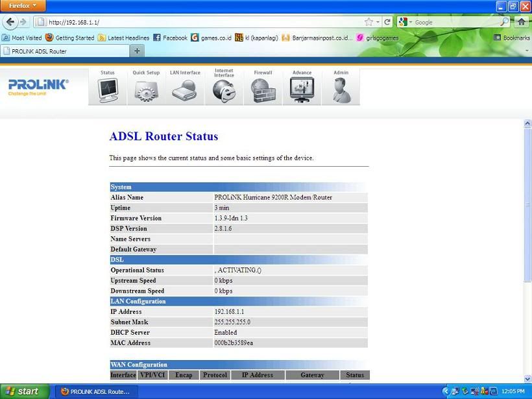
Task: Click the network computers tray icon
Action: click(x=455, y=391)
